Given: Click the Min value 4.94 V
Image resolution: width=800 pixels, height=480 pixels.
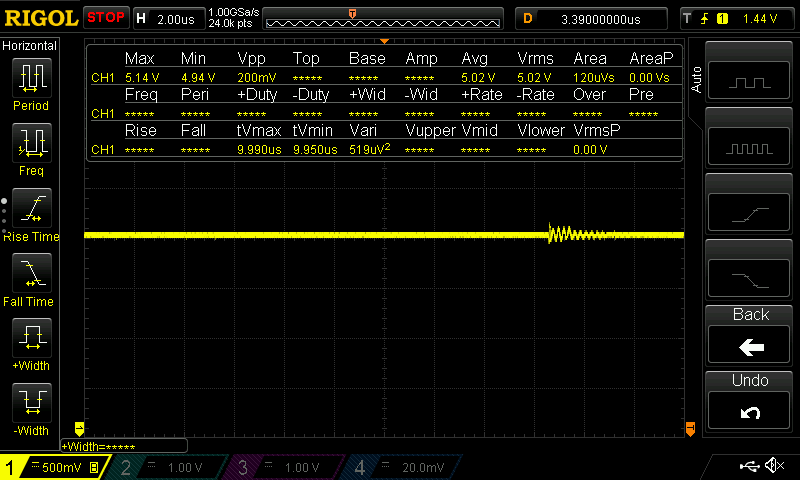Looking at the screenshot, I should pos(198,78).
